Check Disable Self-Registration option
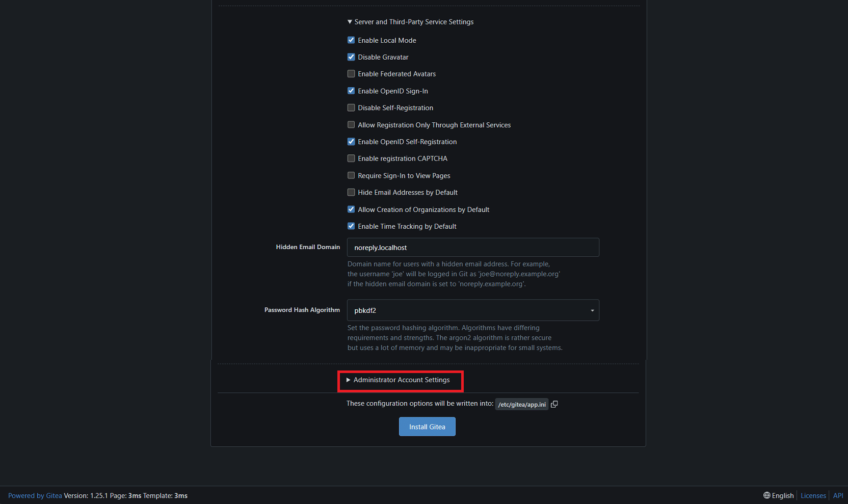848x504 pixels. [351, 108]
